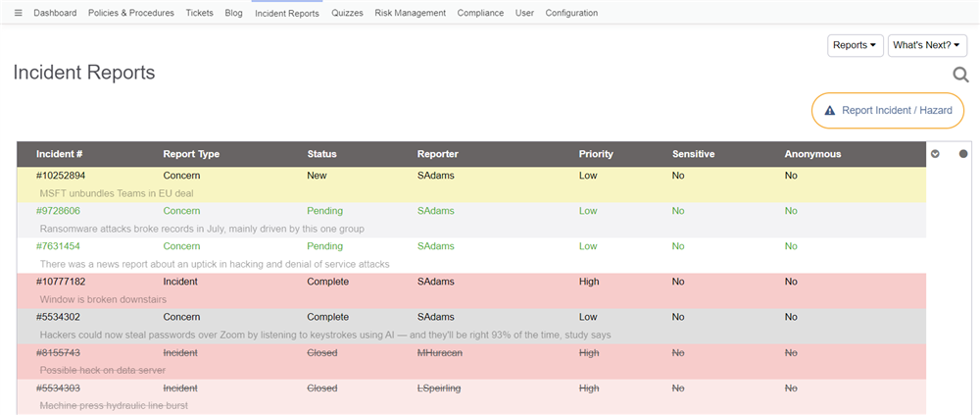Open the Quizzes menu item
This screenshot has height=415, width=980.
347,13
